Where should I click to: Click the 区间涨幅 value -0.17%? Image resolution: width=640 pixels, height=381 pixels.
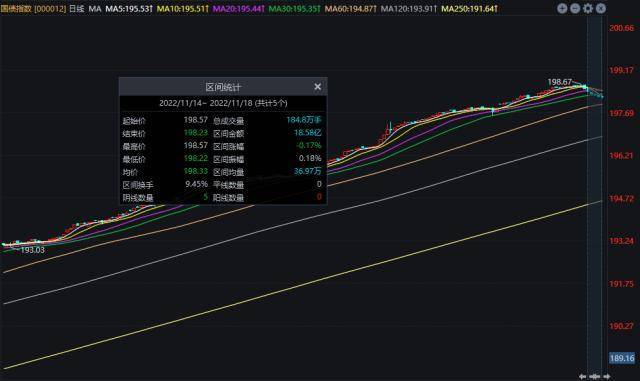coord(309,145)
